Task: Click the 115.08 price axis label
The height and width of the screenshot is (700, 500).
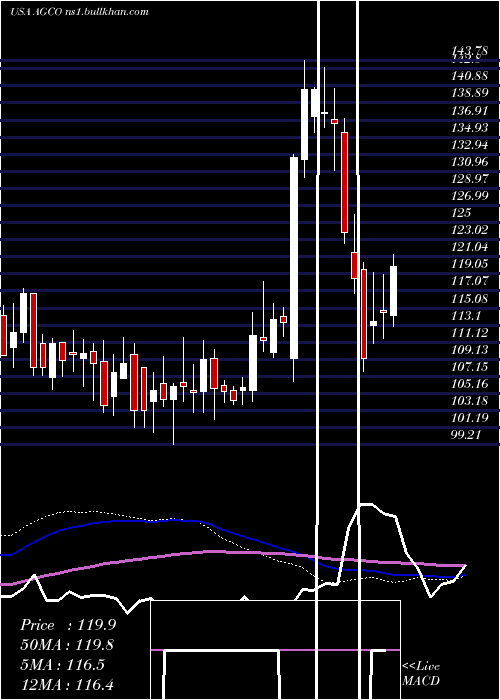Action: click(469, 298)
